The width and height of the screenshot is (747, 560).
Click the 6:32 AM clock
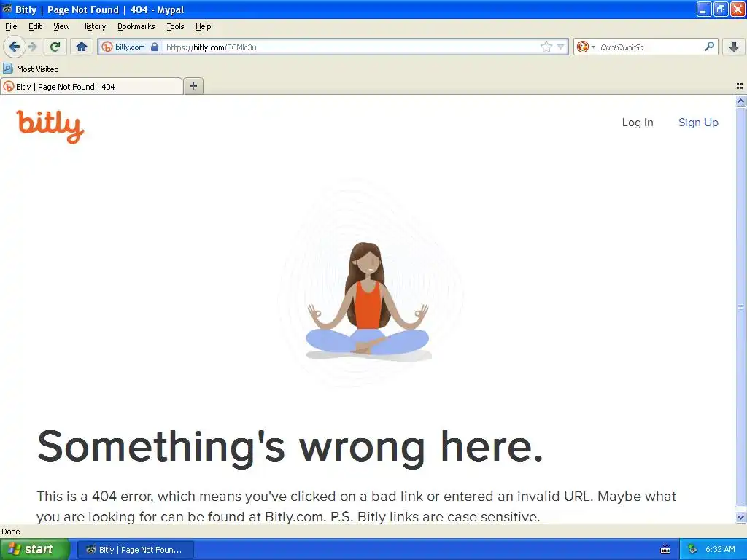click(720, 550)
